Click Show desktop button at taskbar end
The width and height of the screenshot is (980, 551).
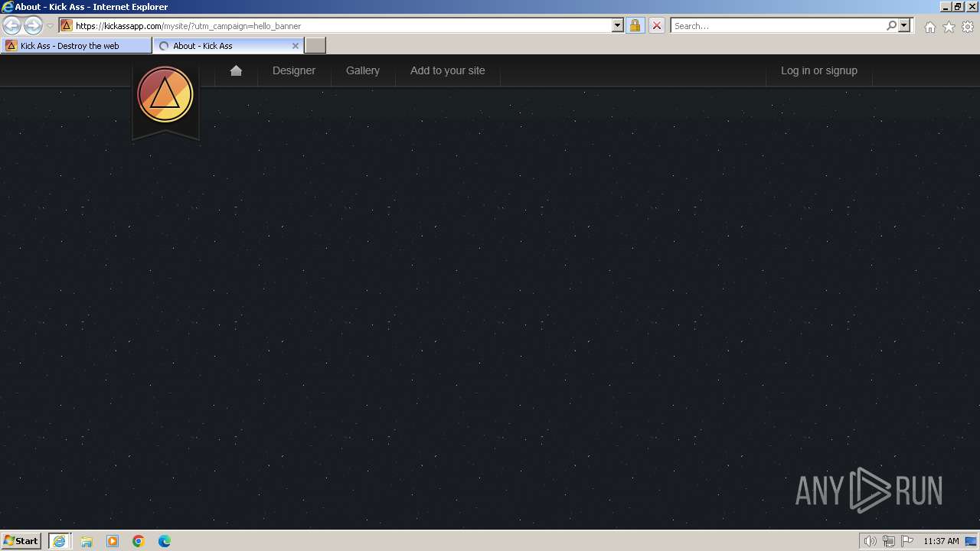(972, 541)
